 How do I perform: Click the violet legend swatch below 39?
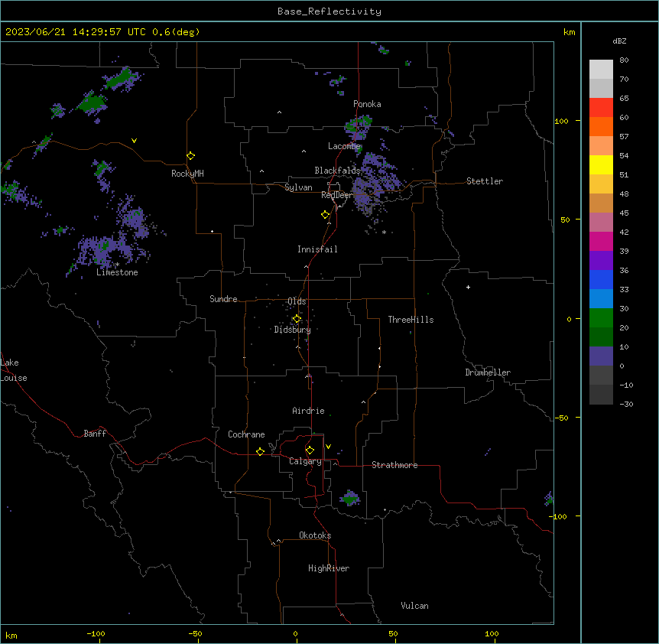click(x=601, y=261)
